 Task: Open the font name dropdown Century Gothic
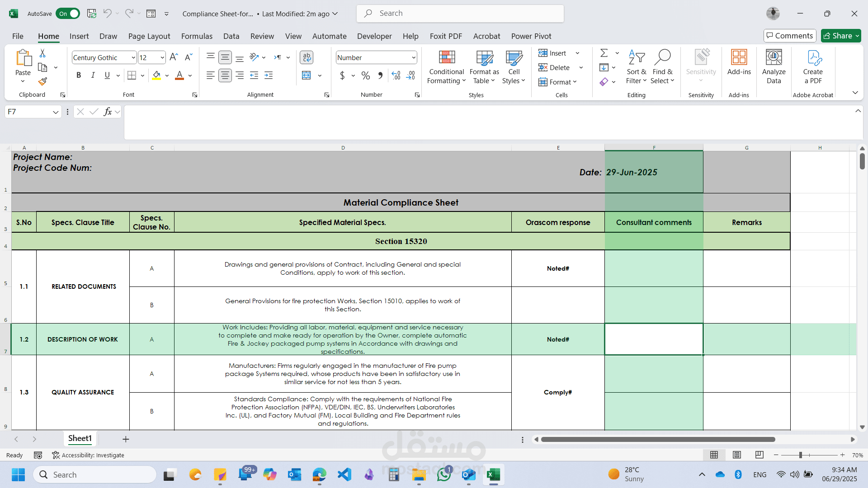coord(133,57)
